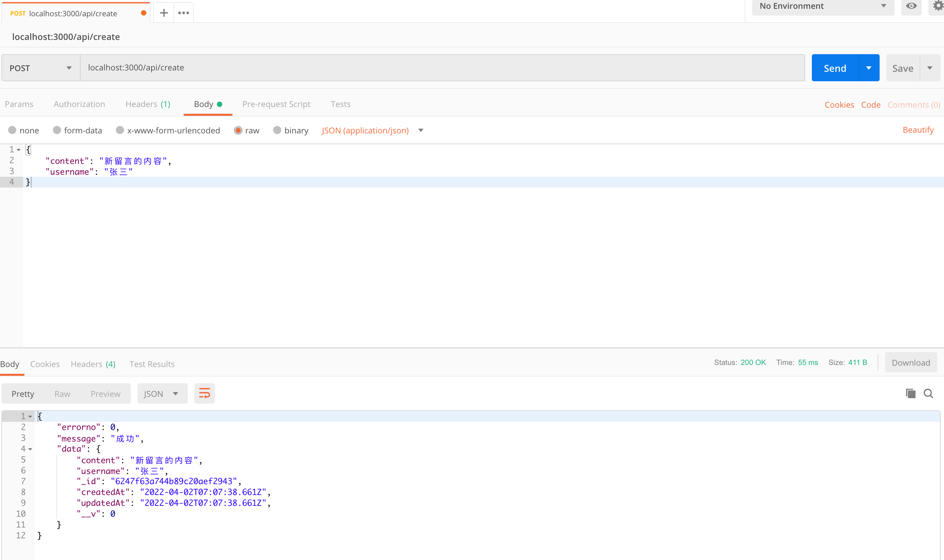944x560 pixels.
Task: Open the POST method dropdown
Action: [41, 68]
